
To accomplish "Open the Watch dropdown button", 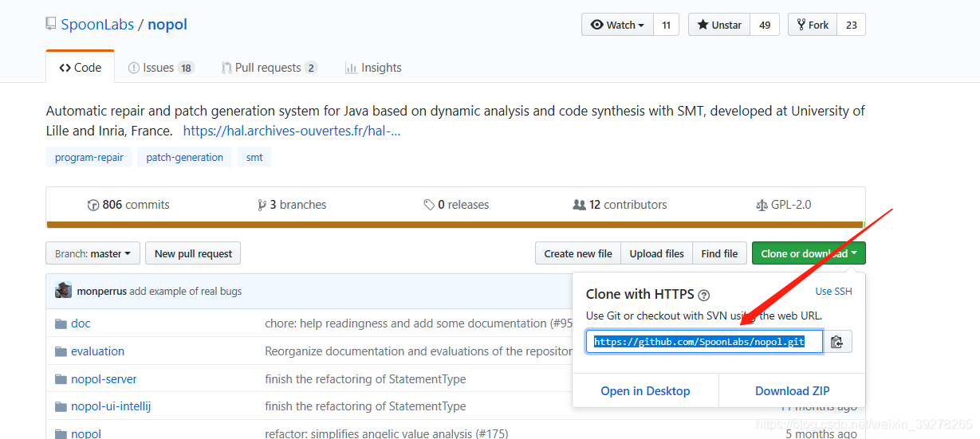I will (x=617, y=25).
